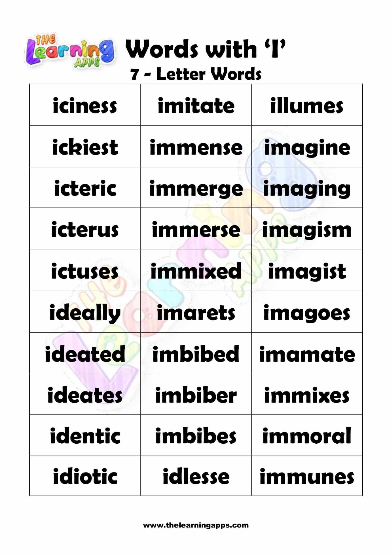
Task: Open the www.thelearningapps.com link
Action: (196, 525)
